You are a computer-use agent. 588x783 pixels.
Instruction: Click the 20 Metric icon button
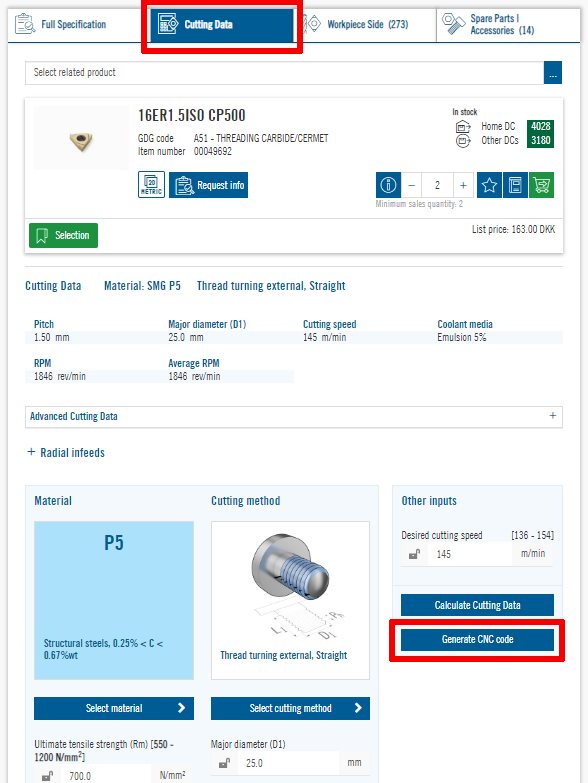click(151, 185)
